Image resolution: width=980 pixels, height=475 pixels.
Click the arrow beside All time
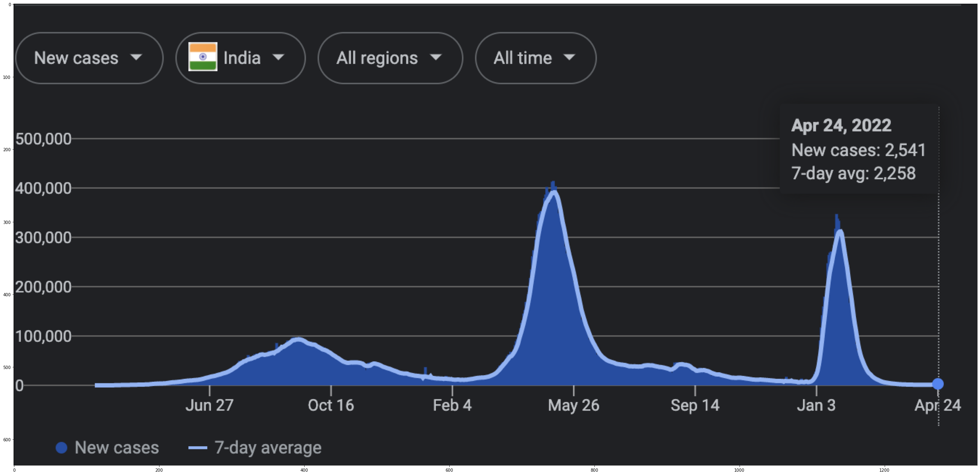click(569, 57)
